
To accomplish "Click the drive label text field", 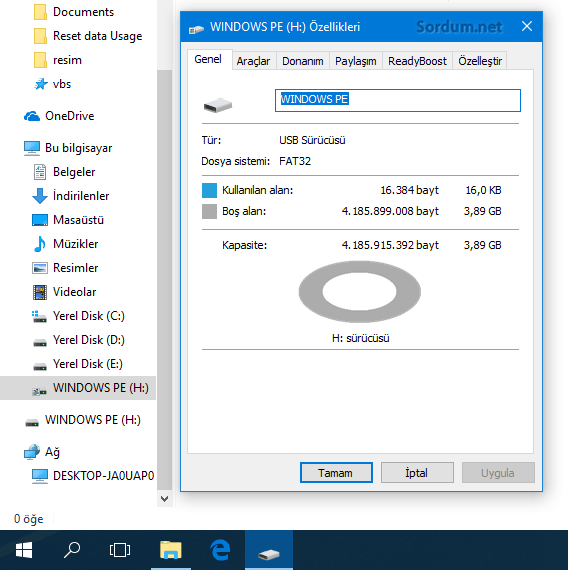I will 398,100.
